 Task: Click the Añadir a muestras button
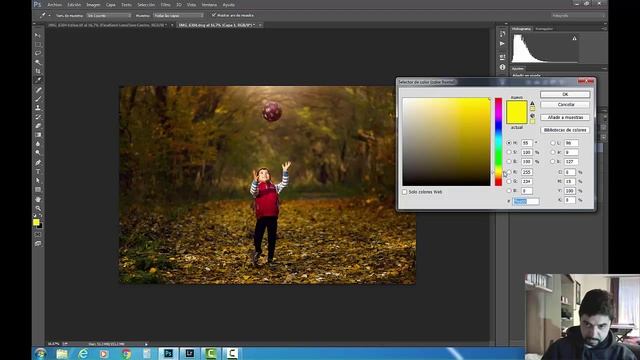click(565, 117)
